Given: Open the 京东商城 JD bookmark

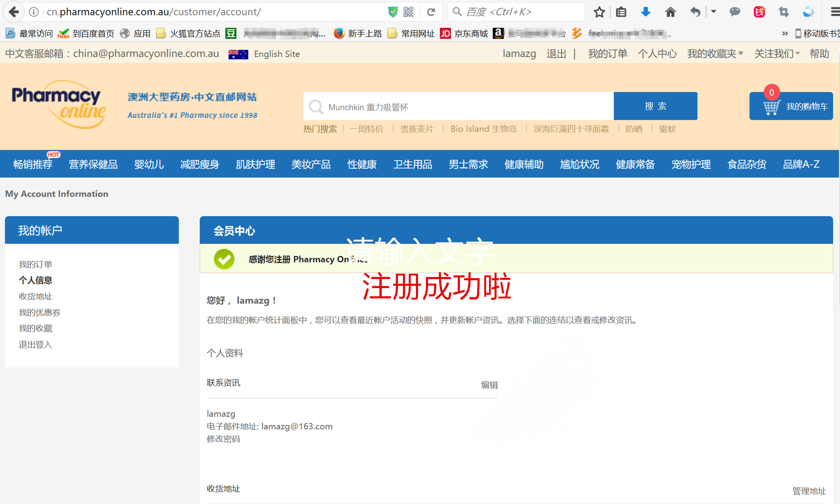Looking at the screenshot, I should point(464,33).
